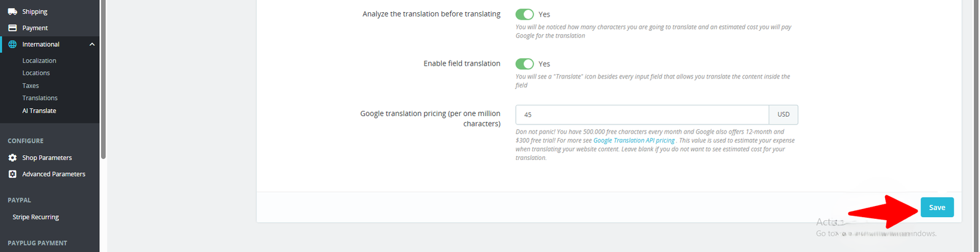Toggle 'Analyze the translation before translating' switch

tap(524, 14)
